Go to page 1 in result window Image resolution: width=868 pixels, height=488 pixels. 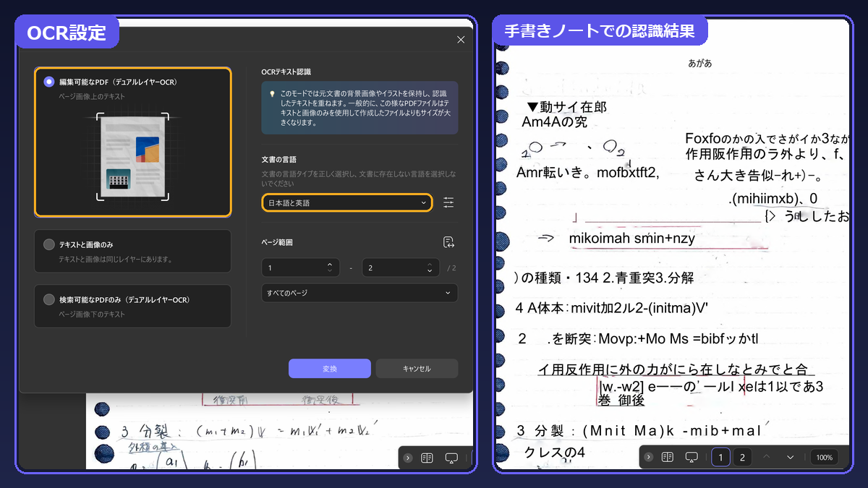[x=720, y=457]
